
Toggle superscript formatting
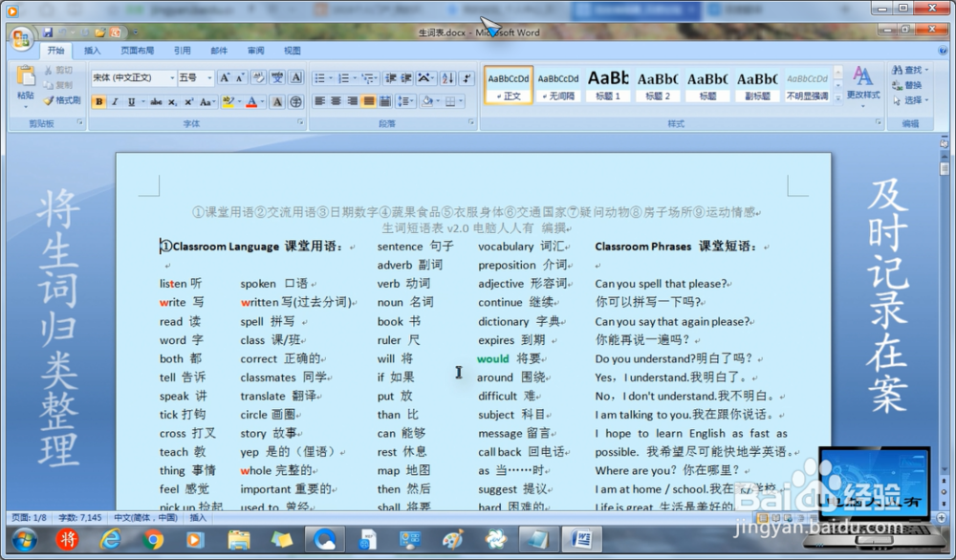click(x=189, y=101)
